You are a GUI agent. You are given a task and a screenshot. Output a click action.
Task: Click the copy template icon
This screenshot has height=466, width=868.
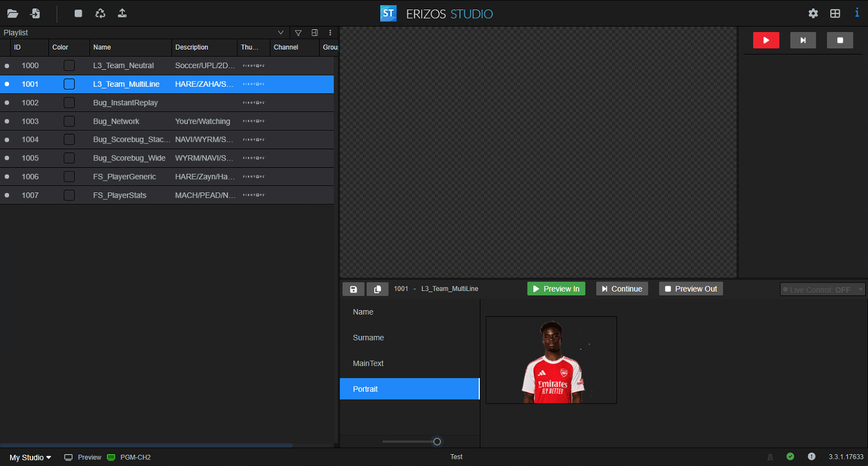pos(377,289)
